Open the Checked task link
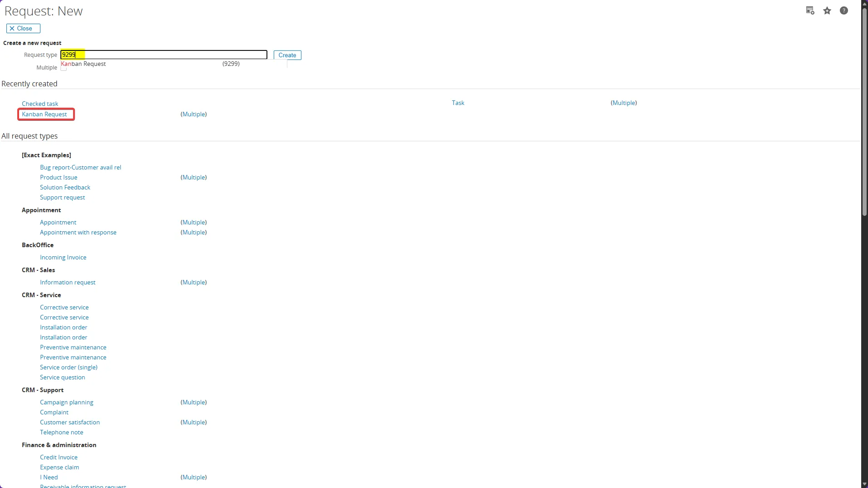The image size is (868, 488). [40, 104]
